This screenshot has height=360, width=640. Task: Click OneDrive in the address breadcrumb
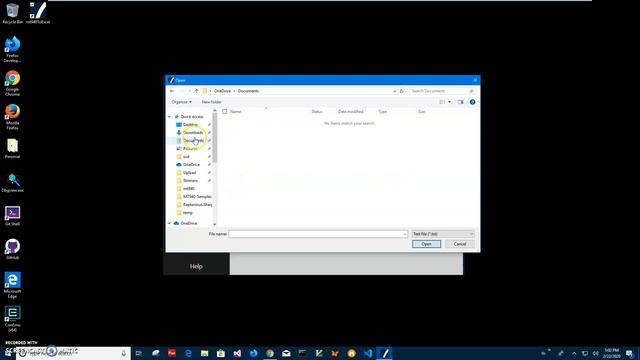click(222, 91)
